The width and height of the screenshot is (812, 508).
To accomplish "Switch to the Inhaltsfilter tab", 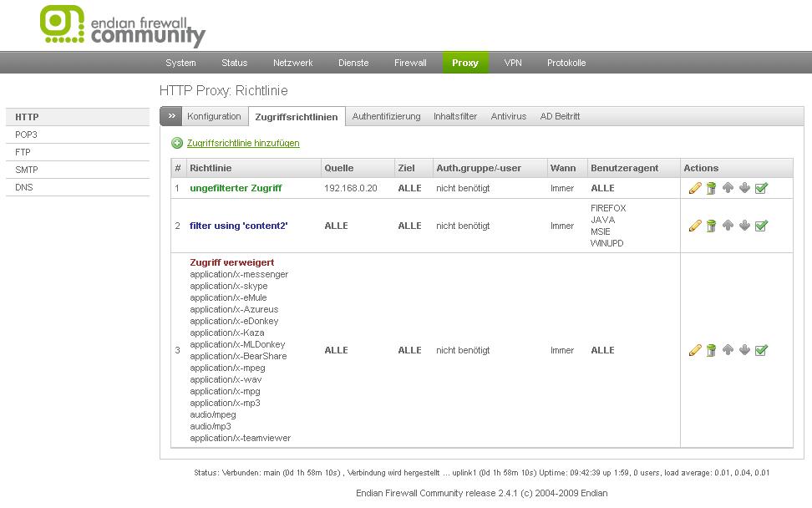I will 455,116.
